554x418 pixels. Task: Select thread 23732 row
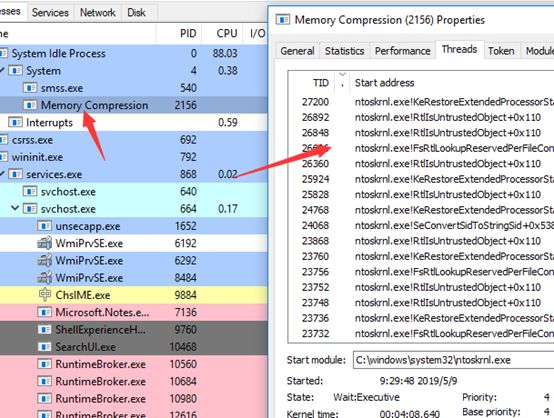(421, 334)
